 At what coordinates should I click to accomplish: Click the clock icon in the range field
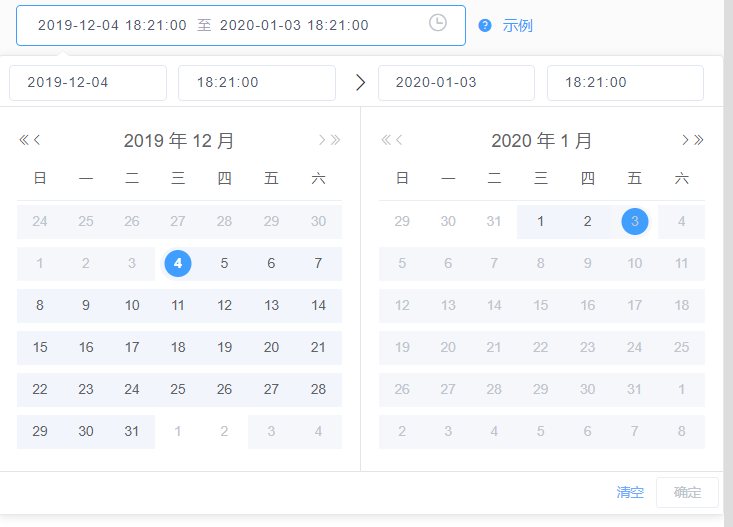(x=438, y=23)
